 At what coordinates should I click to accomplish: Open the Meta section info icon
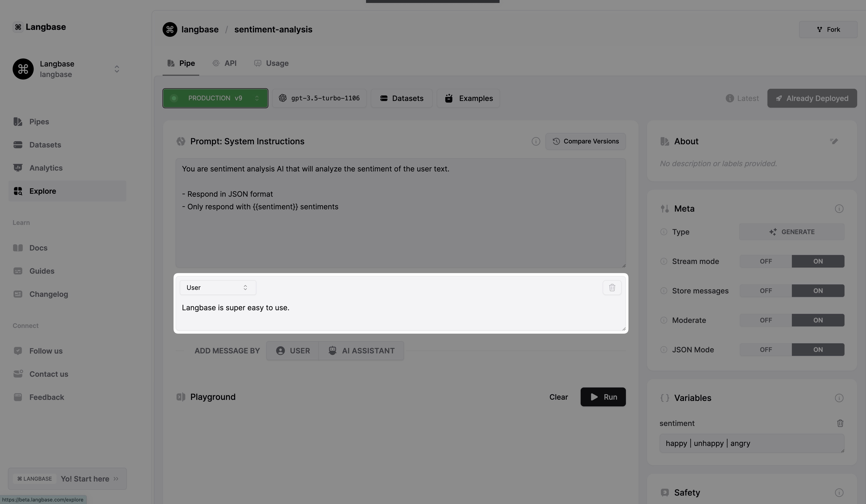click(x=839, y=209)
